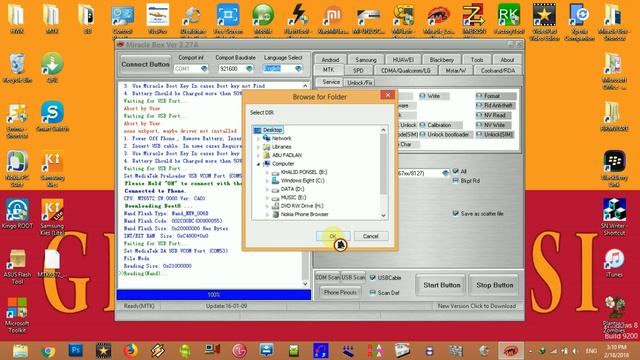The width and height of the screenshot is (640, 360).
Task: Open Nokia PC Suite desktop icon
Action: pos(17,168)
